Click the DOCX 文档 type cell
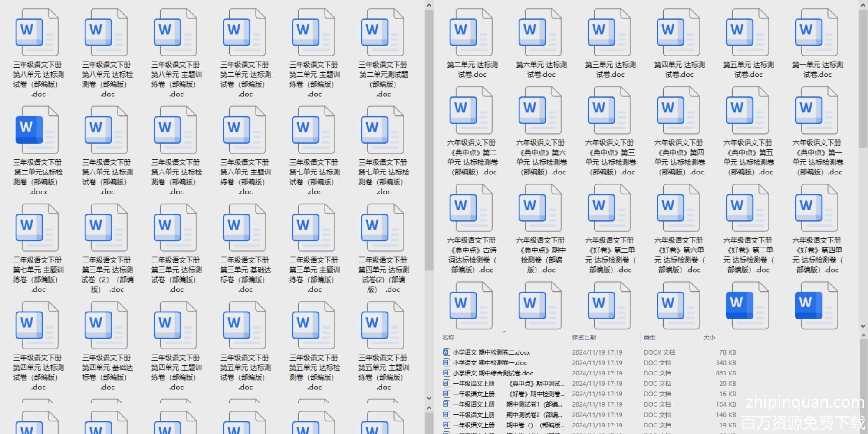 point(659,352)
